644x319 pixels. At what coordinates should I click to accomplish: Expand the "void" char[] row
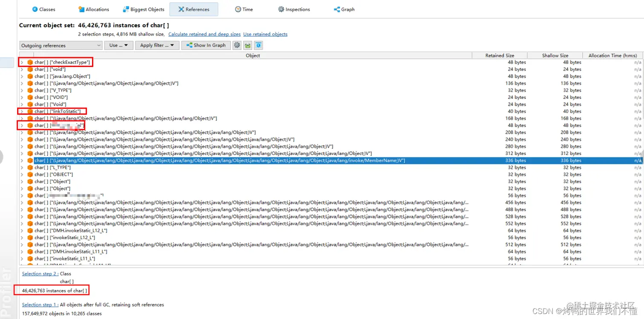(22, 69)
